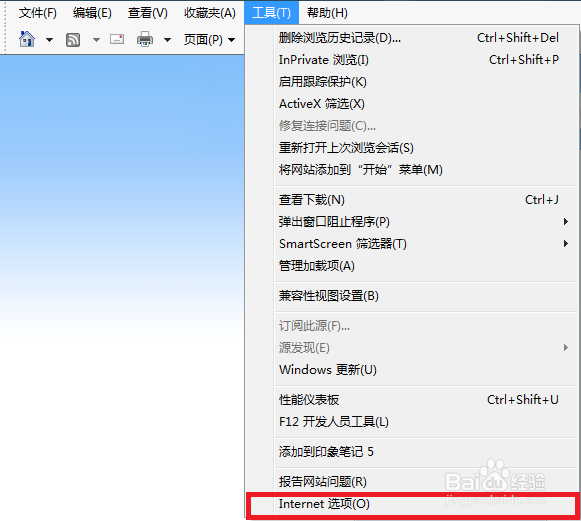Select 重新打开上次浏览会话(S)
This screenshot has width=581, height=521.
point(412,148)
